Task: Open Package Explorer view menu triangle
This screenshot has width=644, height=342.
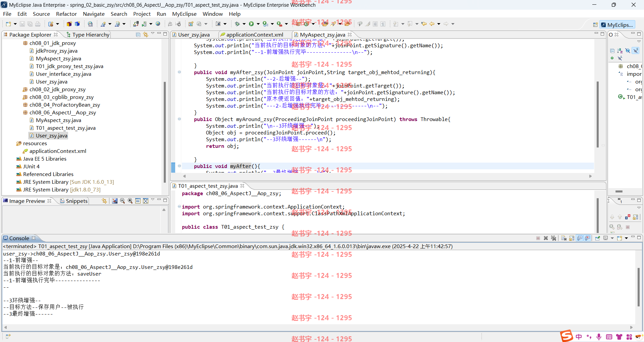Action: pos(153,33)
